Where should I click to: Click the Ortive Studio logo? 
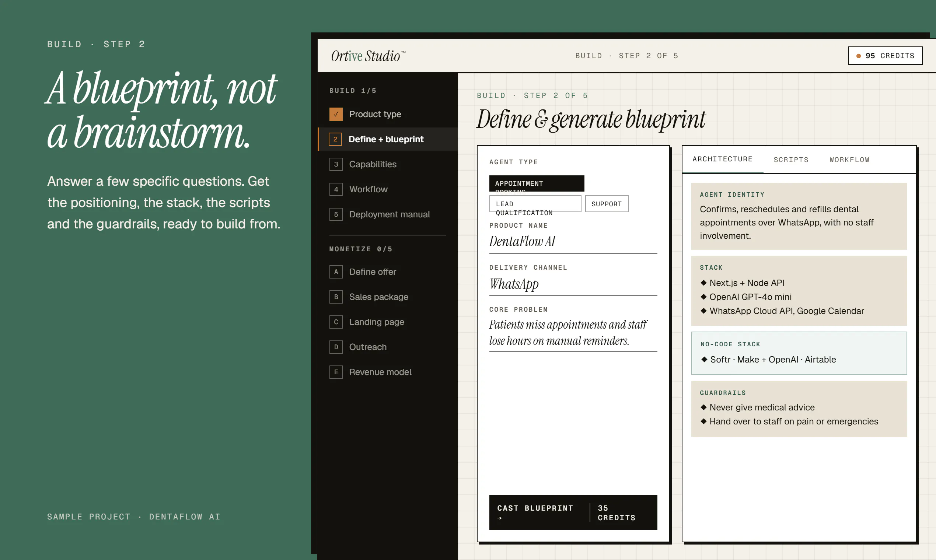[368, 56]
